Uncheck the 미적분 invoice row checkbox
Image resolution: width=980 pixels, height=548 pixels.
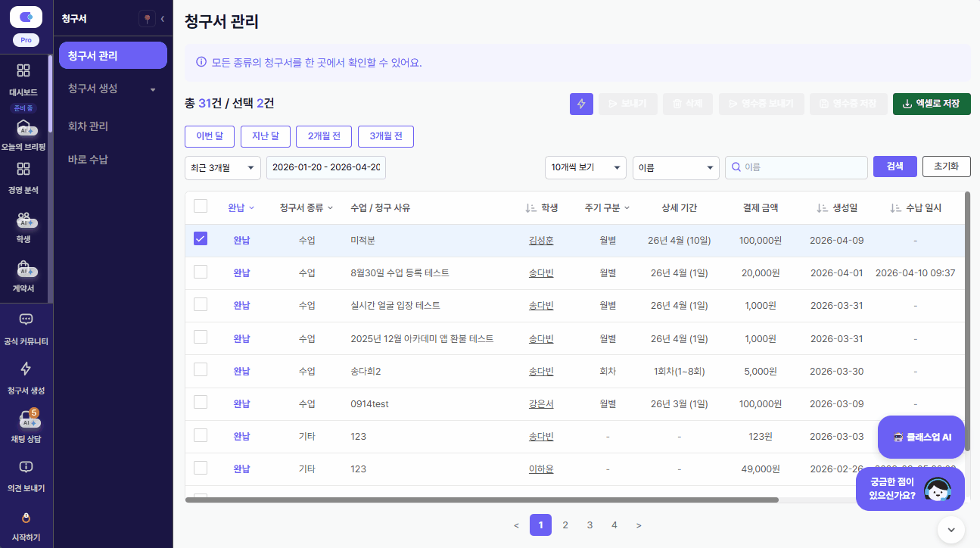(x=201, y=239)
